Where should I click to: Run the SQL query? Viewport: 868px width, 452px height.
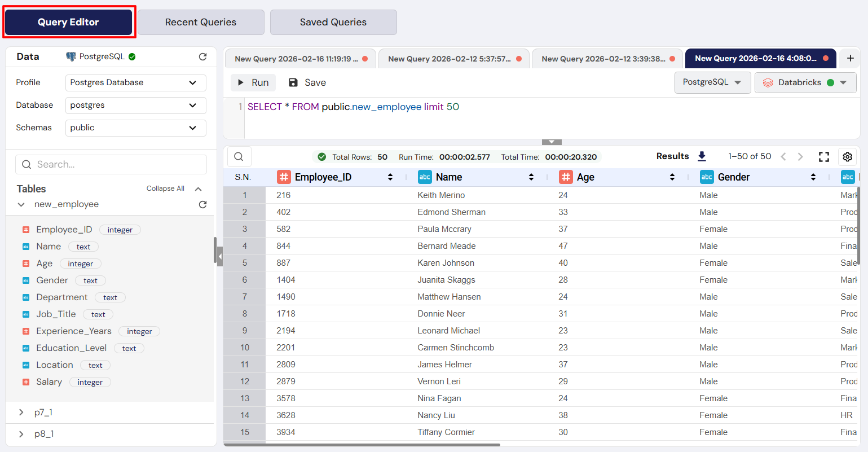253,82
